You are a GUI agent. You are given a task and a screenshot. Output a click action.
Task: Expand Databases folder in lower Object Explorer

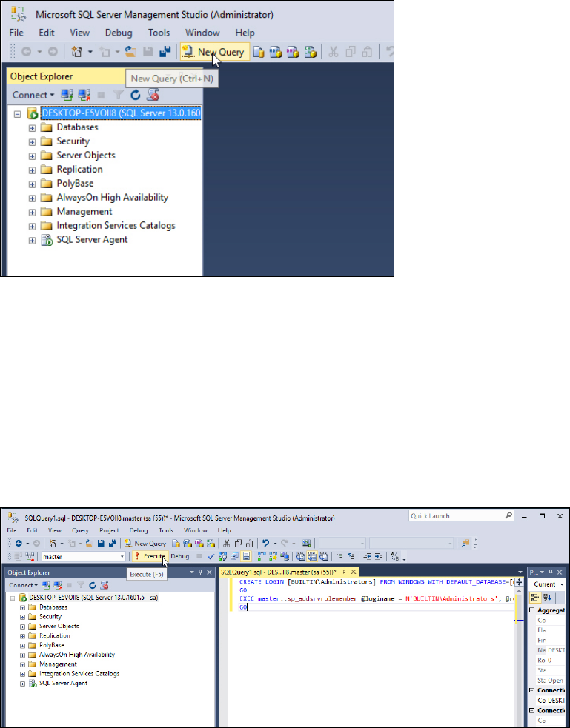22,607
